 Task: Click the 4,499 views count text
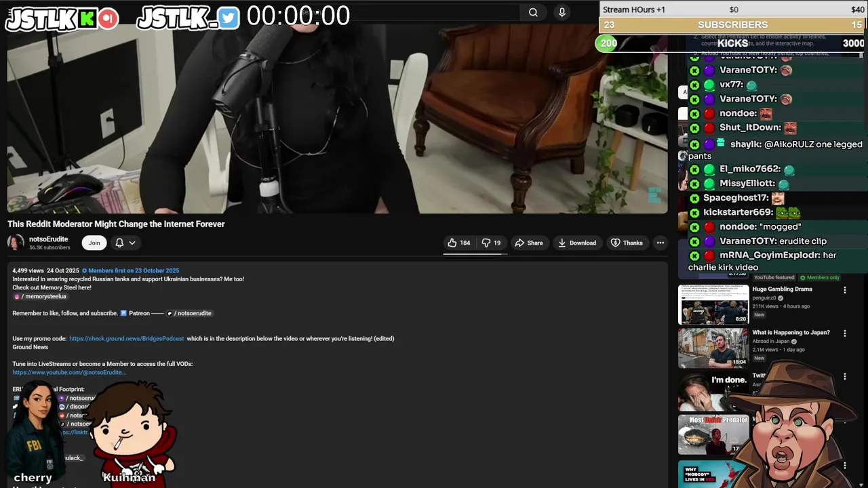pos(28,270)
